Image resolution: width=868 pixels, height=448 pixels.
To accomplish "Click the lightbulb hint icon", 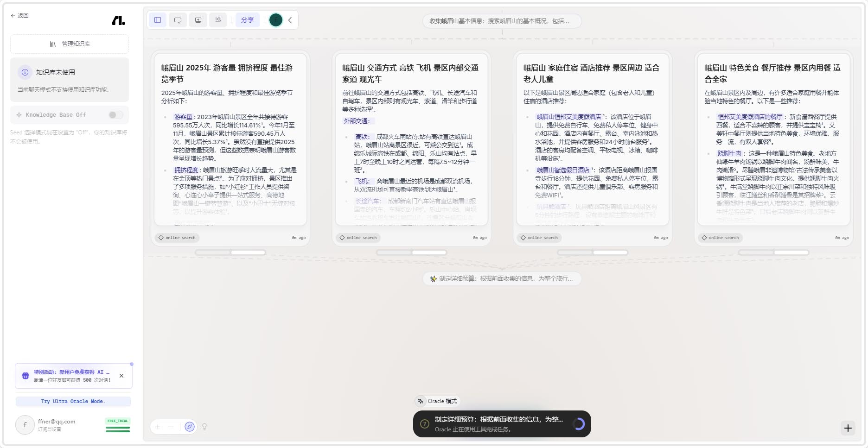I will (204, 427).
